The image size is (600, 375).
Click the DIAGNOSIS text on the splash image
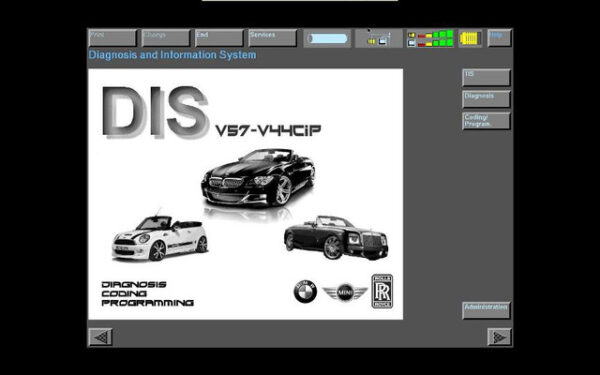134,284
